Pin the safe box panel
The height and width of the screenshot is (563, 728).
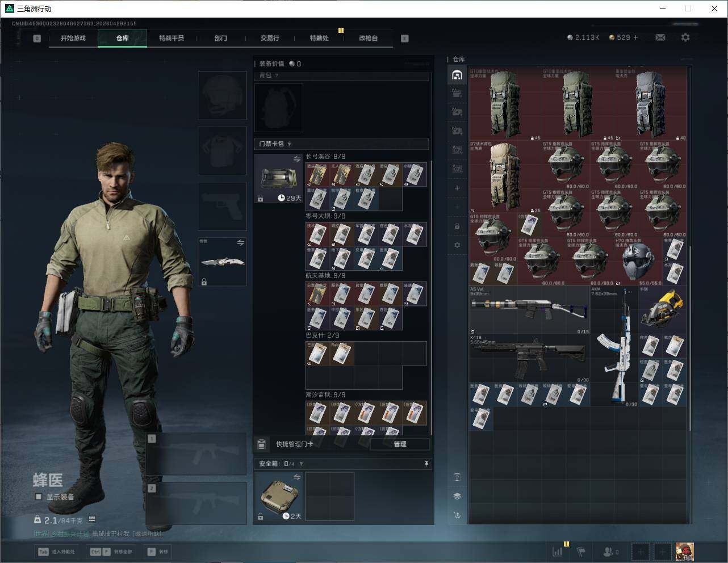[426, 464]
